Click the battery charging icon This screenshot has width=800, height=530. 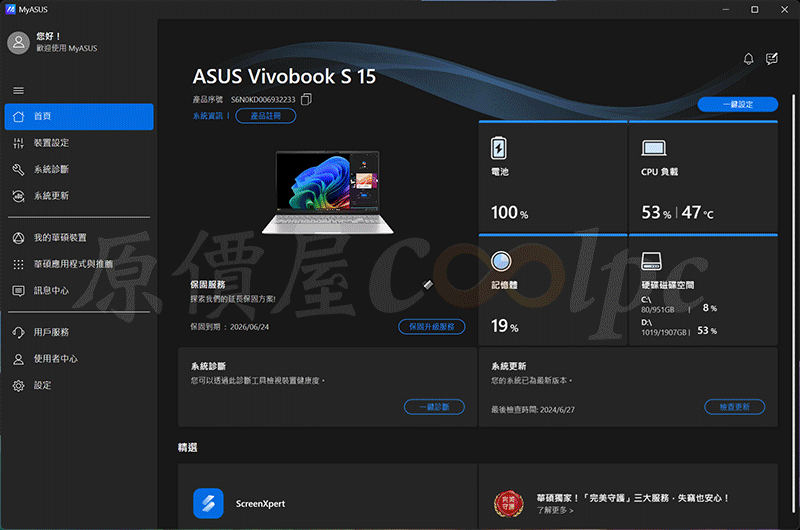(x=498, y=148)
